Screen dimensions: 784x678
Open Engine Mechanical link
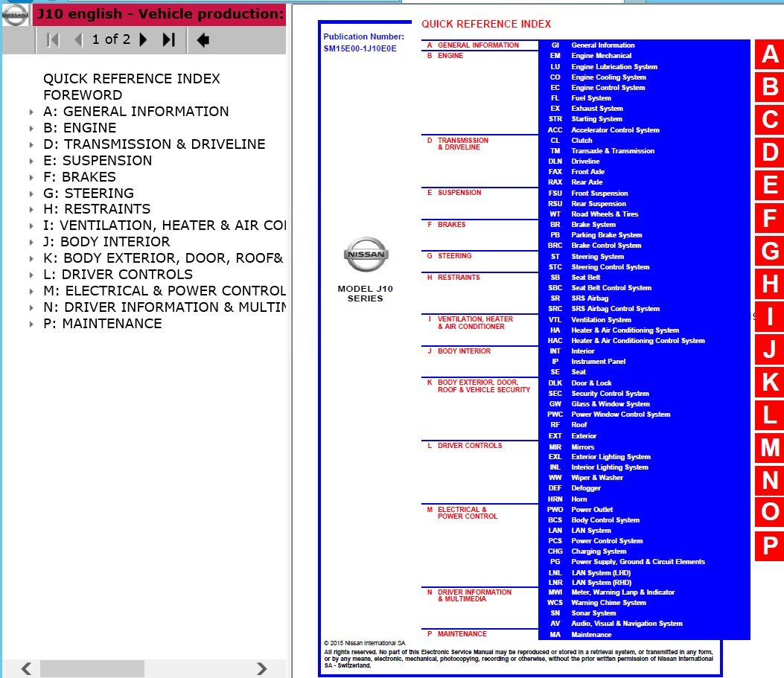click(601, 56)
